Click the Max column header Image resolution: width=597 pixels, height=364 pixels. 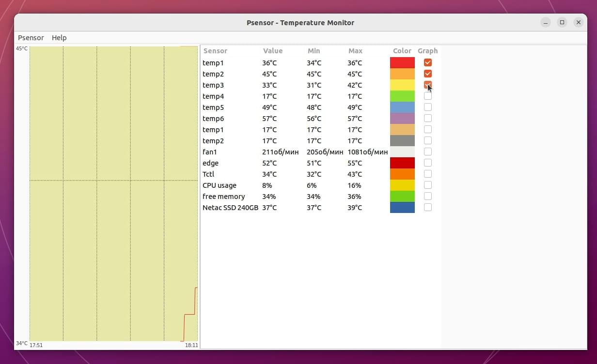tap(355, 51)
